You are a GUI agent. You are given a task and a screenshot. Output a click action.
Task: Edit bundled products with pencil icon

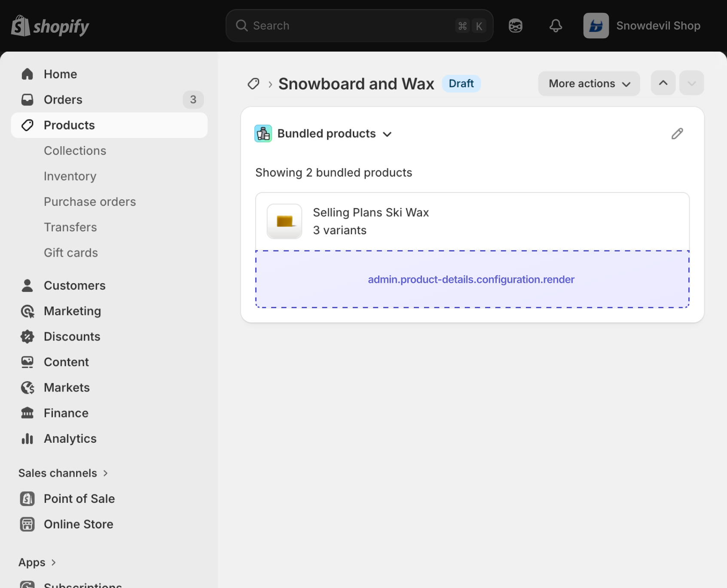point(677,134)
